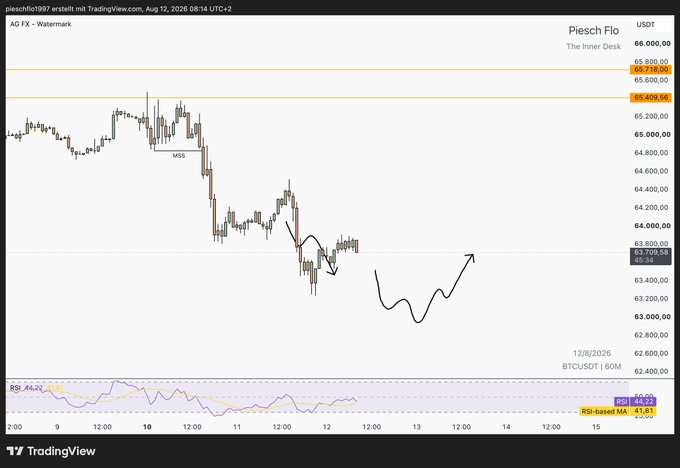
Task: Select the yellow RSI-based MA 41,81 label
Action: pos(618,411)
